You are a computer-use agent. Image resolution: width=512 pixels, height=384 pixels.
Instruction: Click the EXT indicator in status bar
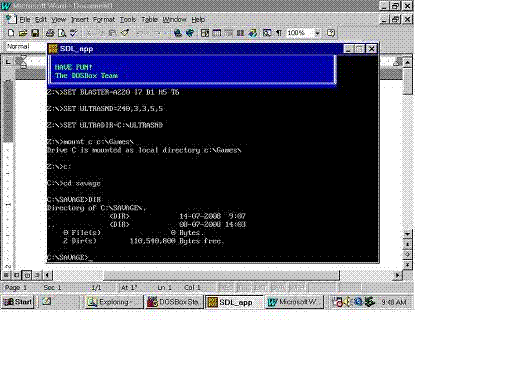pos(261,287)
